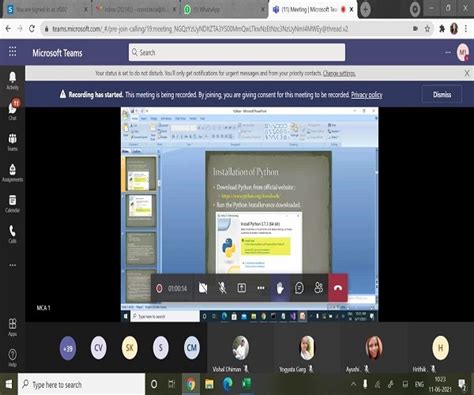Open the Privacy policy link
This screenshot has height=395, width=474.
pos(367,95)
